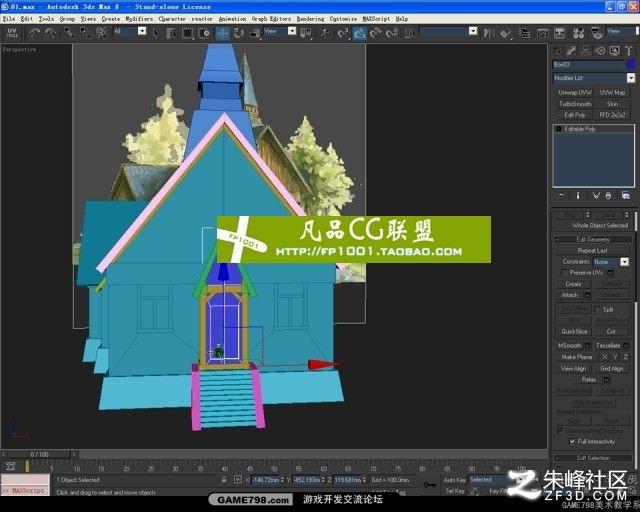
Task: Toggle the selection lock icon in status bar
Action: [x=224, y=480]
